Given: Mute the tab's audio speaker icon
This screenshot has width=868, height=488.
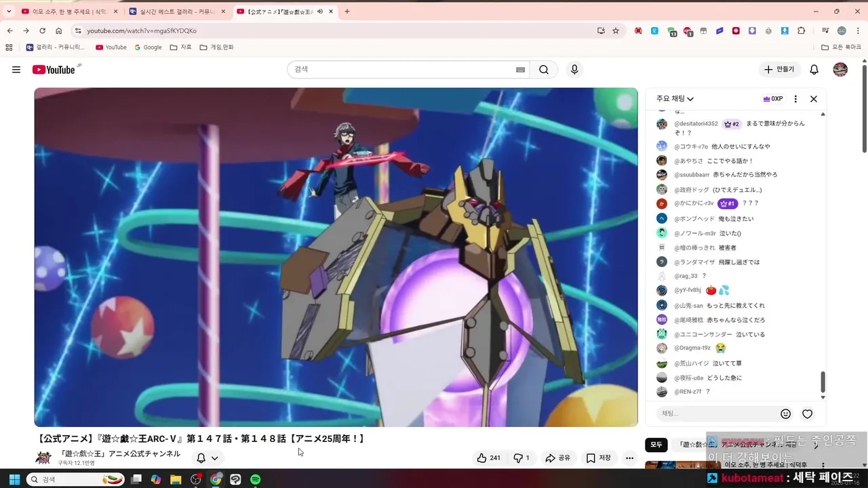Looking at the screenshot, I should click(320, 12).
